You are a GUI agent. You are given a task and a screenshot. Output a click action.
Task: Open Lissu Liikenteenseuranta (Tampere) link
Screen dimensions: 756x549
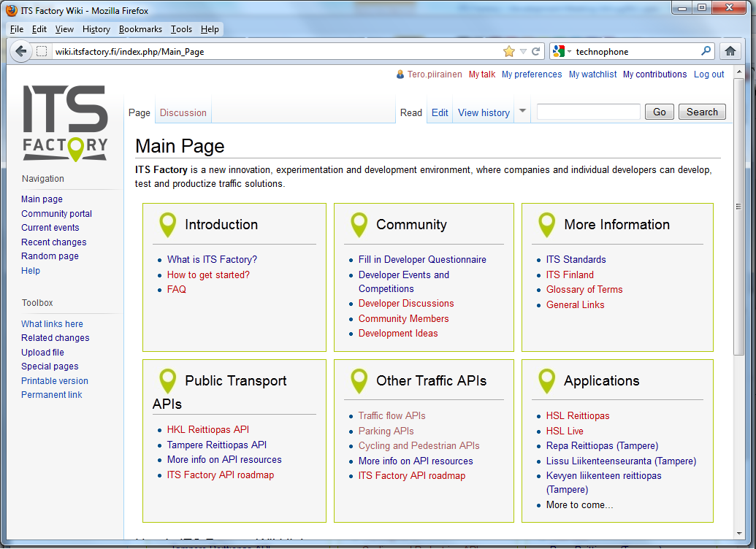point(621,461)
